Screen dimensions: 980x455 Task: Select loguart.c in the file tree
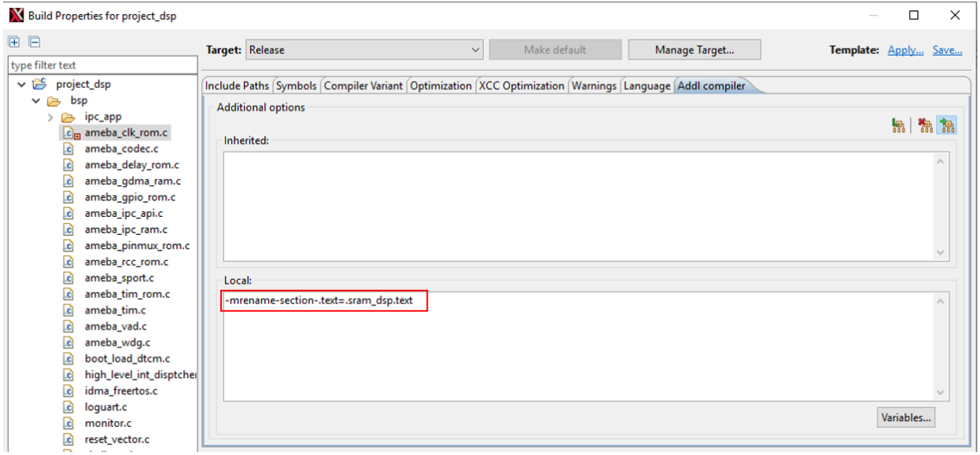(x=105, y=407)
